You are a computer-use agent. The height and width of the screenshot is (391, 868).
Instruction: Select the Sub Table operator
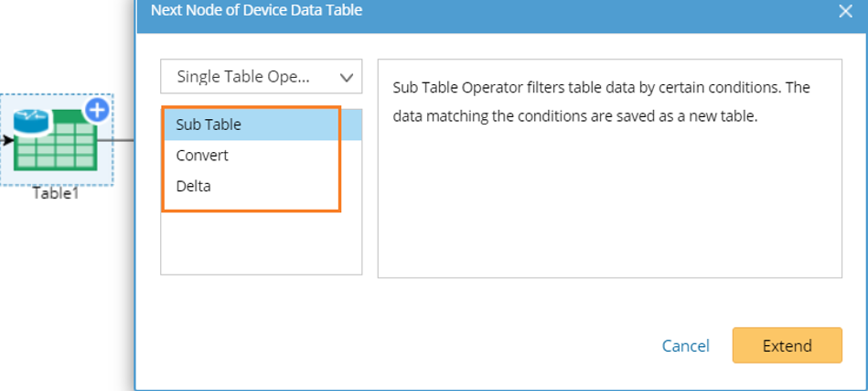209,125
